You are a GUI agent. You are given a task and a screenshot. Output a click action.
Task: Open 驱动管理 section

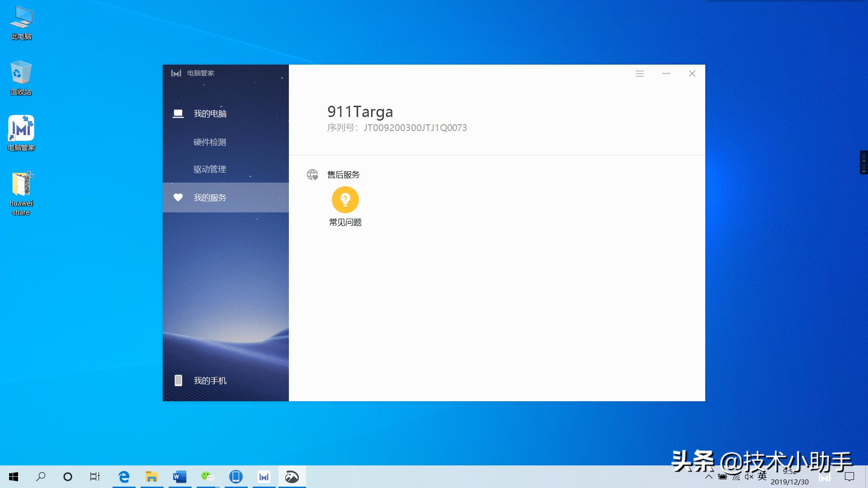210,169
